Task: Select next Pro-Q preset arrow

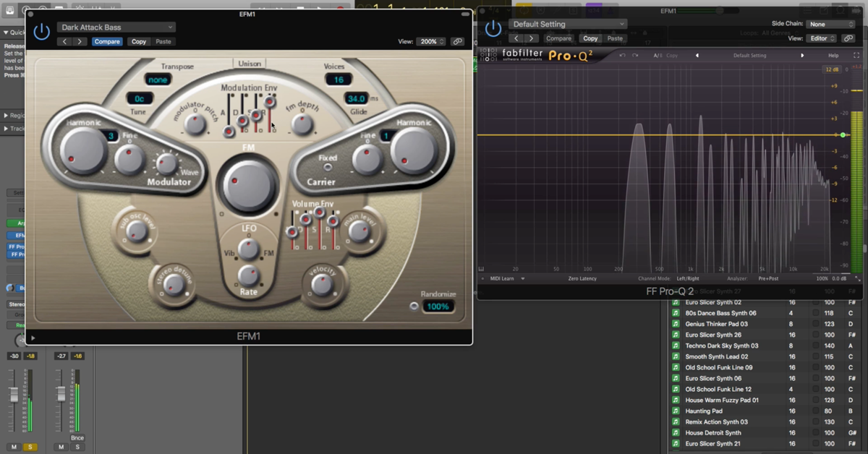Action: coord(802,56)
